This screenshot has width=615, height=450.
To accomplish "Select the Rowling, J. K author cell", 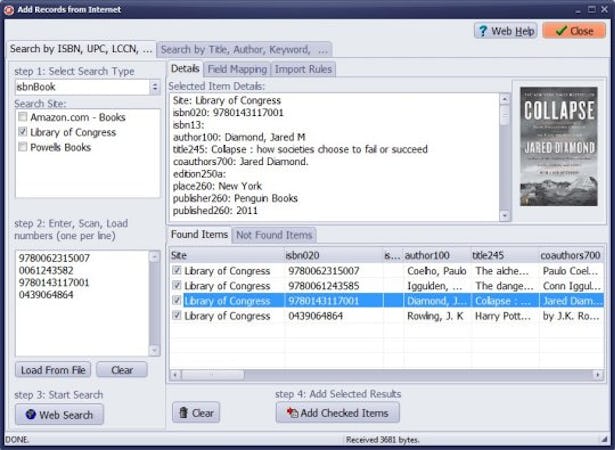I will (x=437, y=316).
